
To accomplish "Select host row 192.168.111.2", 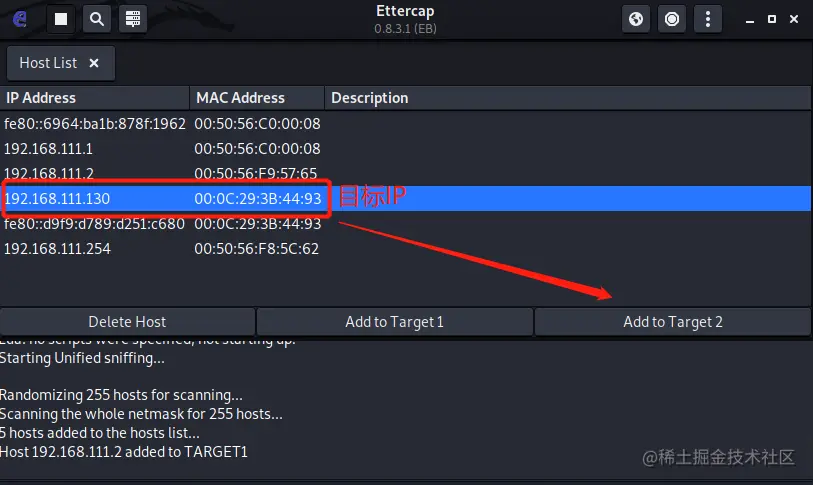I will [x=405, y=173].
